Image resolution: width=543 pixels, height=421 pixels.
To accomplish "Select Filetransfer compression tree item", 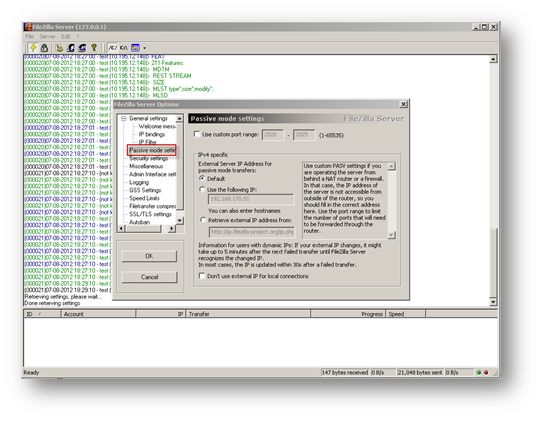I will point(152,206).
